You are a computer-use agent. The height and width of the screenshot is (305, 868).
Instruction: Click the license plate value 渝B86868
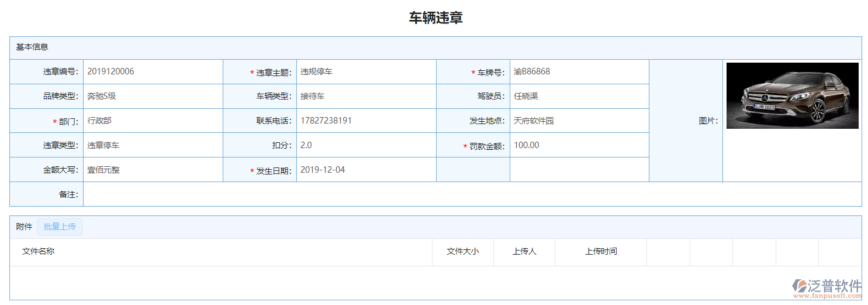(x=532, y=71)
